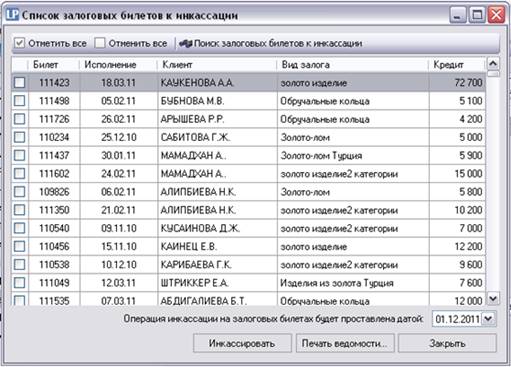Select client 'КАРИБАЕВА Г.К.' cell
The width and height of the screenshot is (511, 367).
pos(217,264)
